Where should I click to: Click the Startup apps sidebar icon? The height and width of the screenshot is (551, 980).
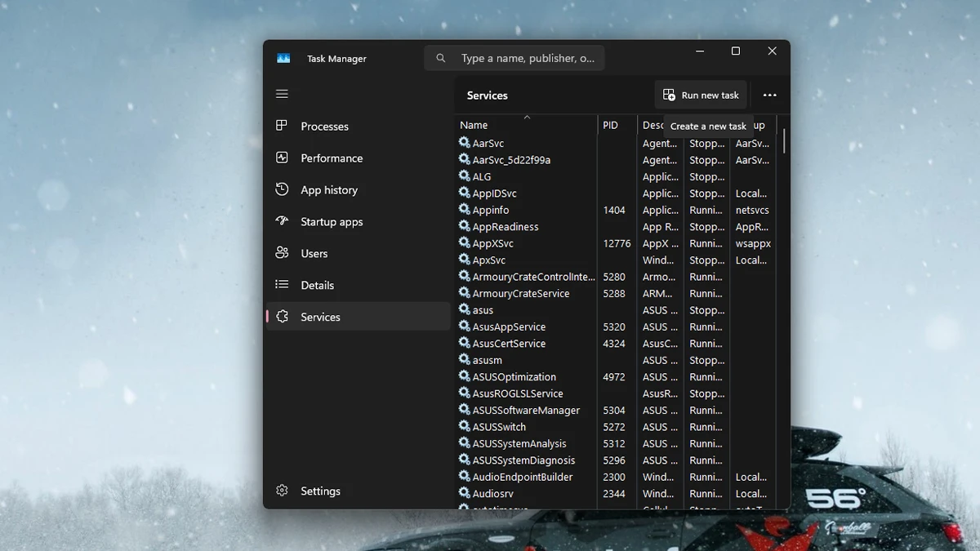point(282,221)
